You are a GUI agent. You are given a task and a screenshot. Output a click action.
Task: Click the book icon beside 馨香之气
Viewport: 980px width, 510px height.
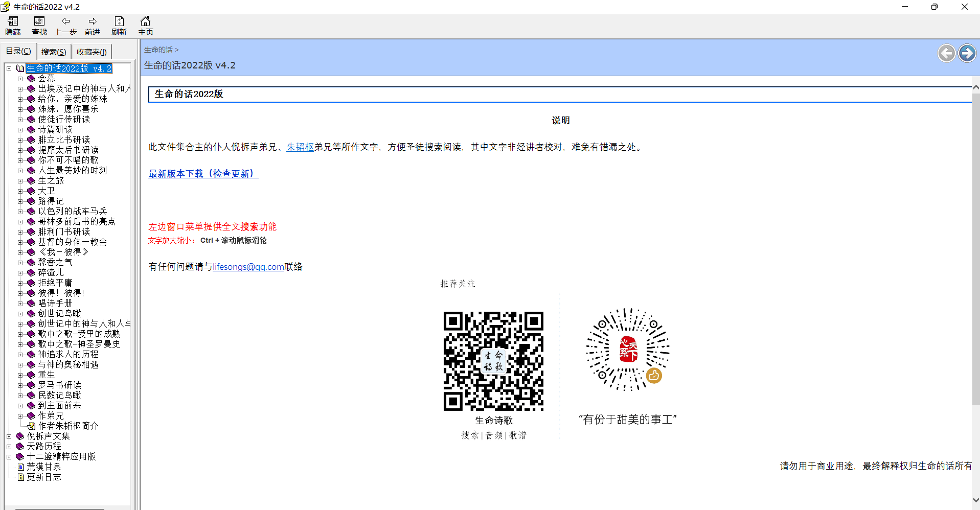pyautogui.click(x=31, y=262)
